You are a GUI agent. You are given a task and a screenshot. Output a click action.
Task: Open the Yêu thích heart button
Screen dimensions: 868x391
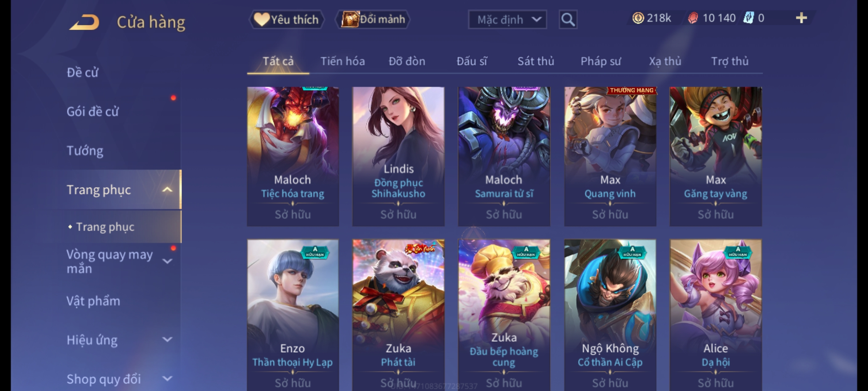pos(286,20)
